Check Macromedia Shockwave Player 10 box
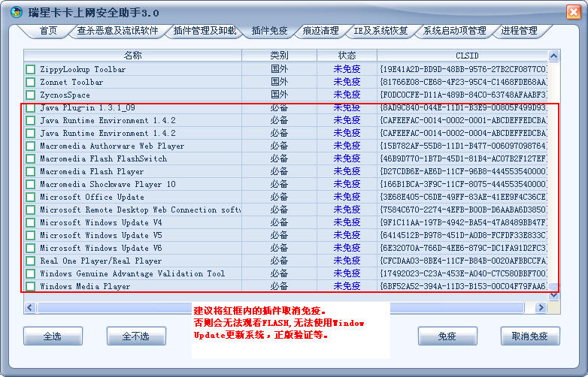 pyautogui.click(x=30, y=184)
